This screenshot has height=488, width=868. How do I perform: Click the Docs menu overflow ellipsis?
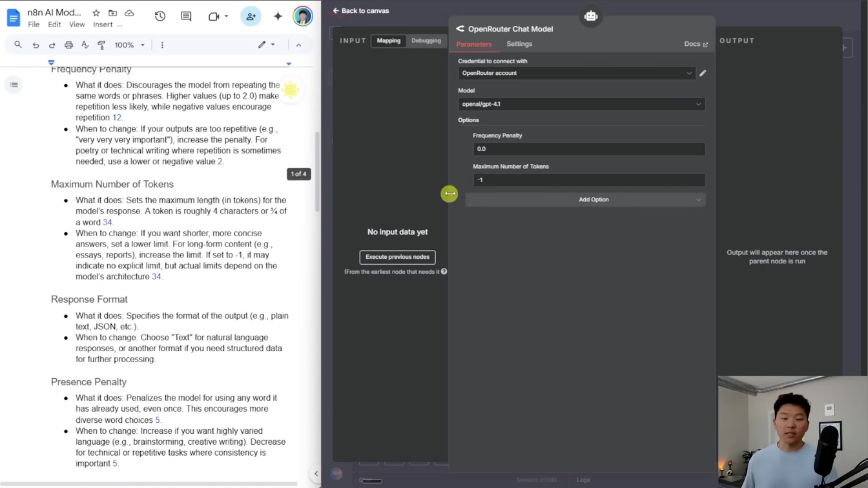(x=119, y=25)
